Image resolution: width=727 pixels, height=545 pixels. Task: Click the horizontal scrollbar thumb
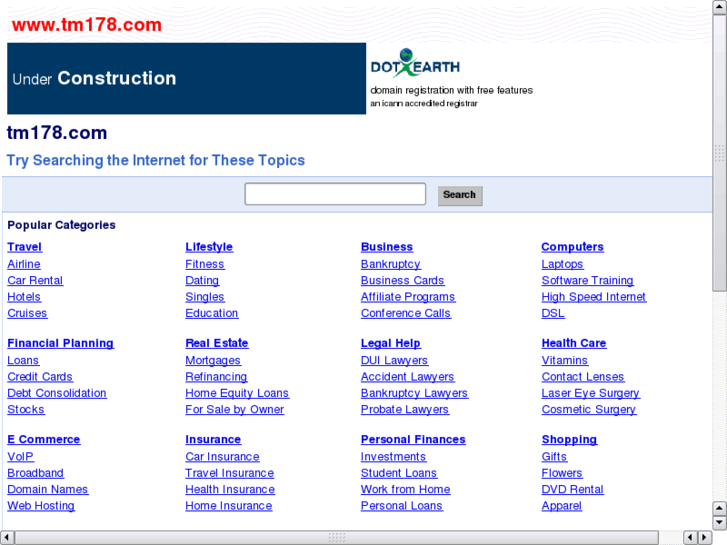[x=337, y=537]
